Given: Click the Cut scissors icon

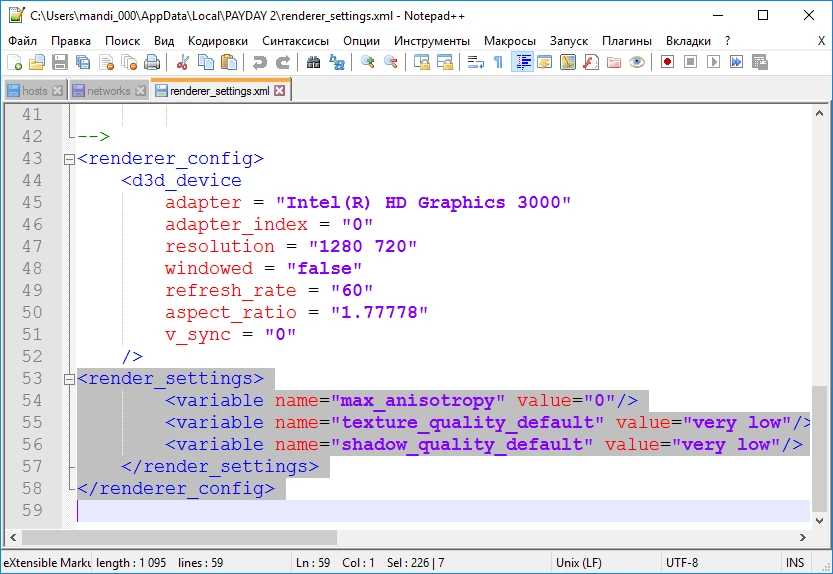Looking at the screenshot, I should coord(183,62).
